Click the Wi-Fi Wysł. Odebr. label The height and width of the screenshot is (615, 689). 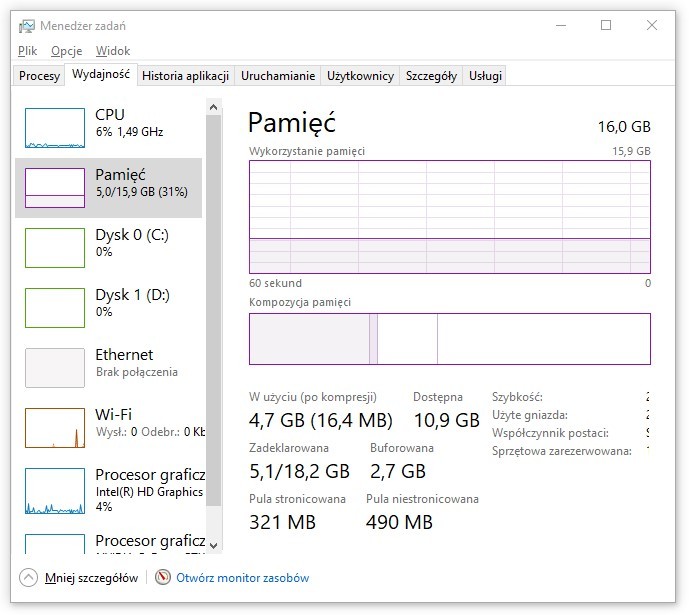[x=150, y=423]
